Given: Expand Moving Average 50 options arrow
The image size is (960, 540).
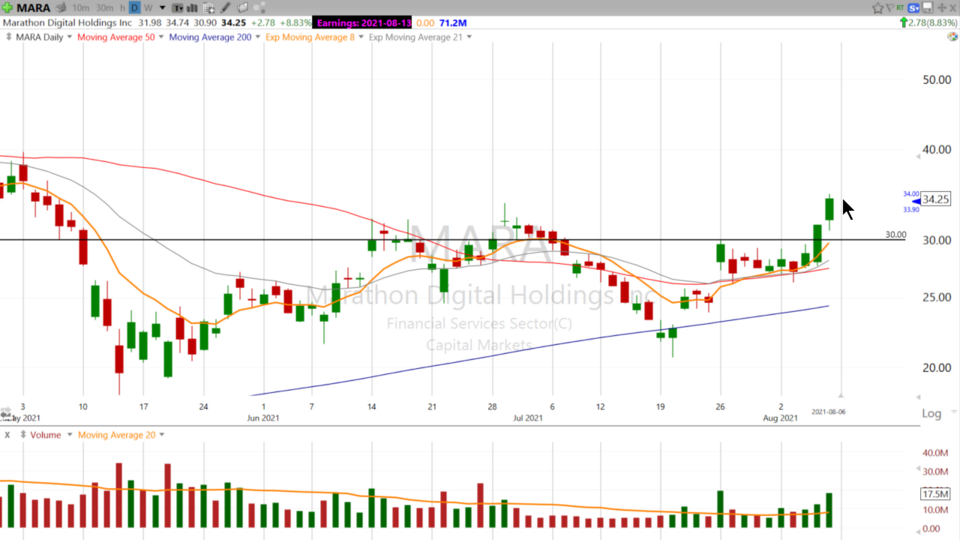Looking at the screenshot, I should click(x=161, y=37).
